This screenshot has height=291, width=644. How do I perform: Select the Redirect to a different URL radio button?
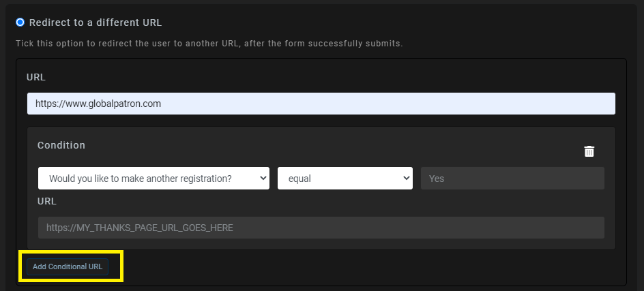[20, 22]
